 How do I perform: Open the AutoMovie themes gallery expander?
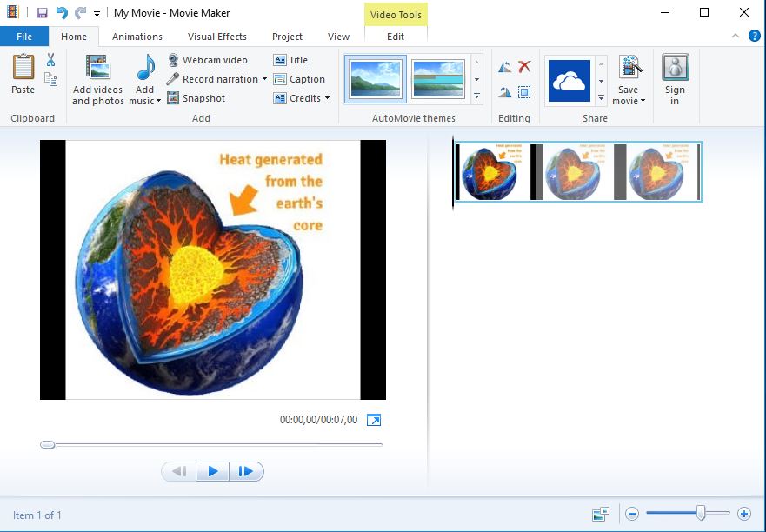click(476, 97)
